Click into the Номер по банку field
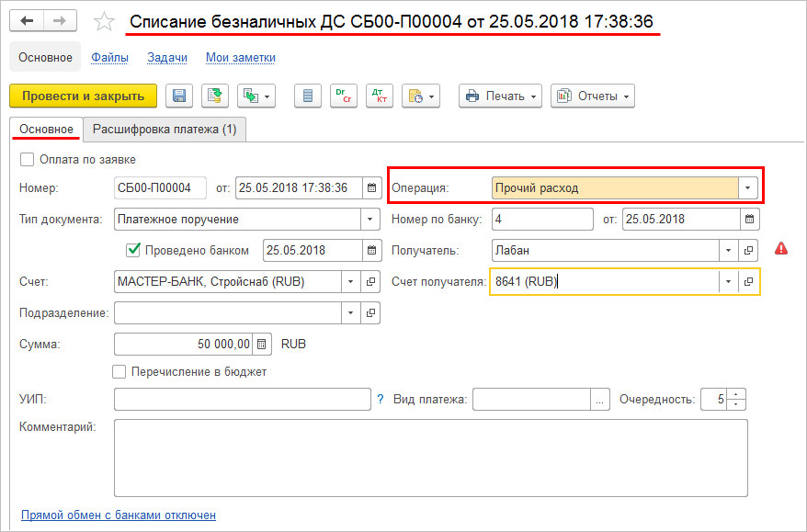807x532 pixels. 542,220
